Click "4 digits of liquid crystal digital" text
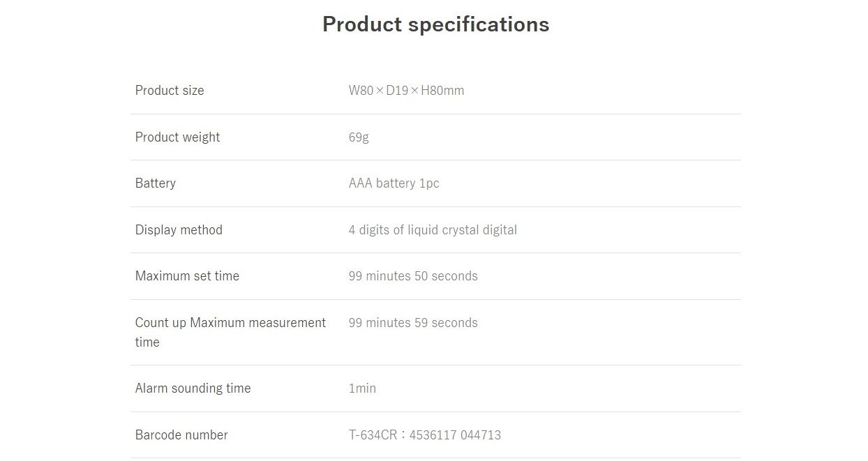This screenshot has height=461, width=868. pos(433,230)
